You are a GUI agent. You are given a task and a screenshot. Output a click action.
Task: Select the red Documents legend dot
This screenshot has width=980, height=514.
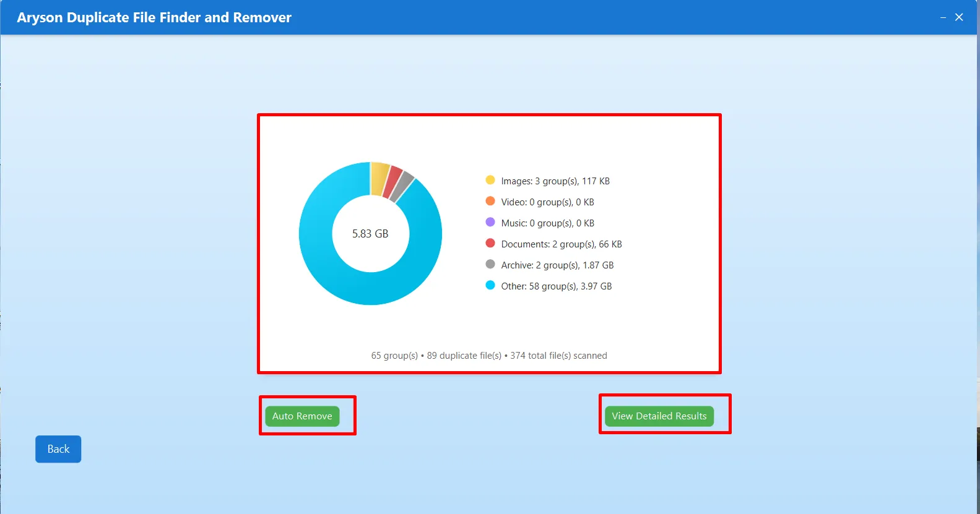[490, 243]
